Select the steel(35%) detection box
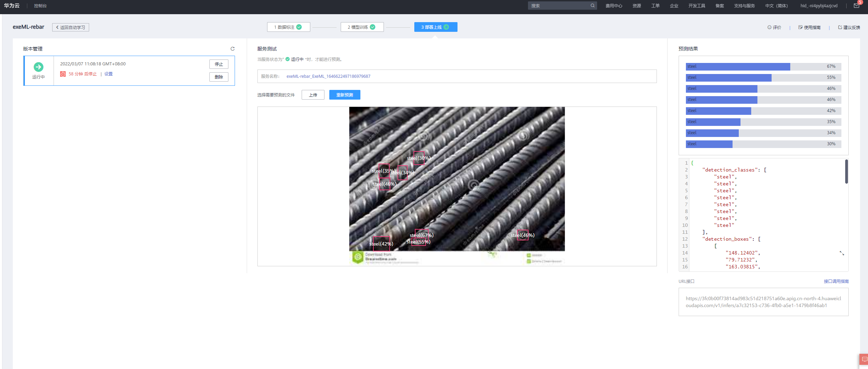This screenshot has width=868, height=369. coord(384,171)
